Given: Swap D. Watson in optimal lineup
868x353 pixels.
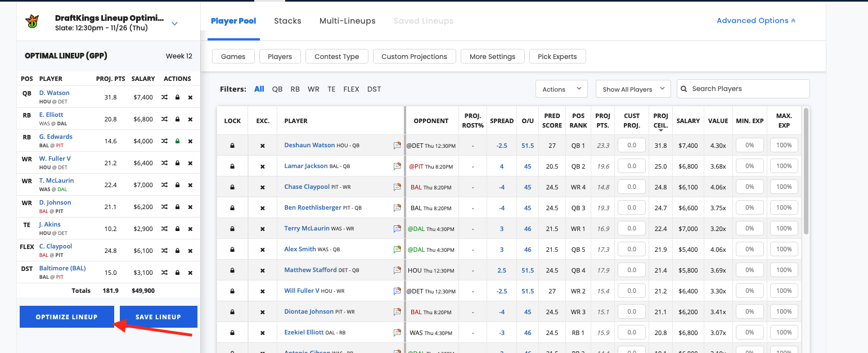Looking at the screenshot, I should [164, 97].
